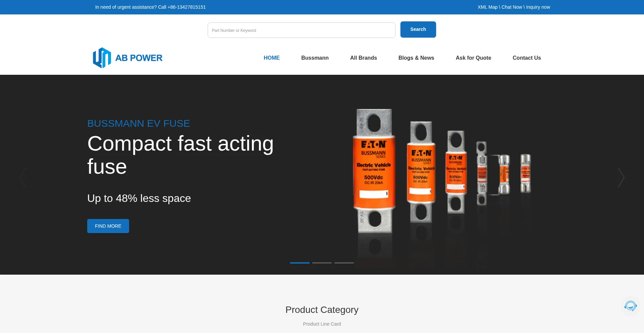Click the BUSSMANN EV FUSE heading
Screen dimensions: 644x333
point(139,123)
